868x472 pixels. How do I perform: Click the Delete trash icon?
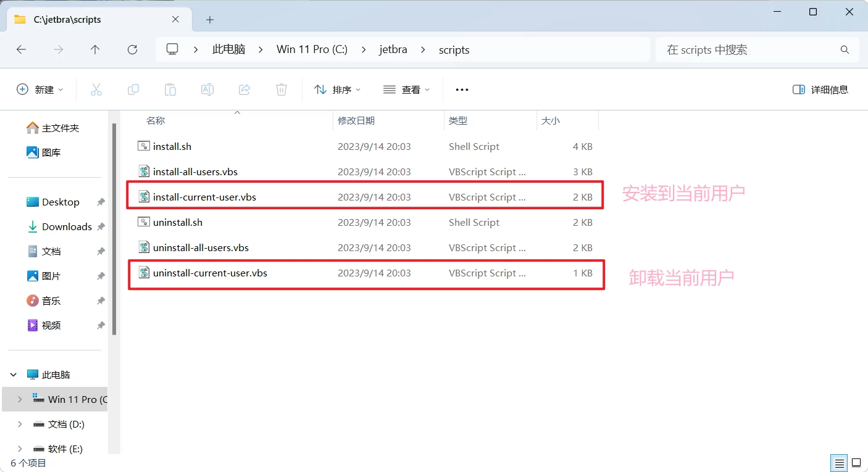282,89
